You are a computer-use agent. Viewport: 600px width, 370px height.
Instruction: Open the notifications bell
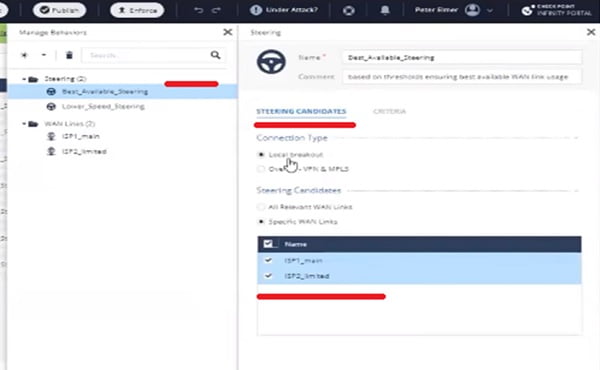click(385, 10)
